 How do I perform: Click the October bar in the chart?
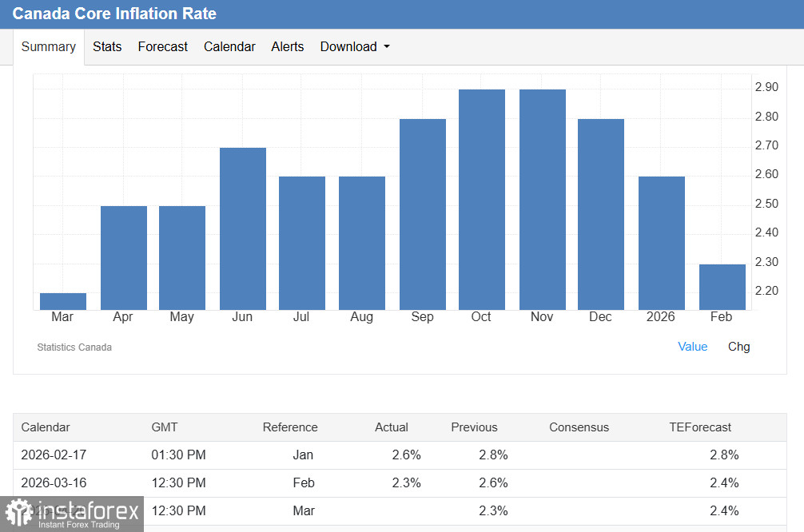(482, 200)
